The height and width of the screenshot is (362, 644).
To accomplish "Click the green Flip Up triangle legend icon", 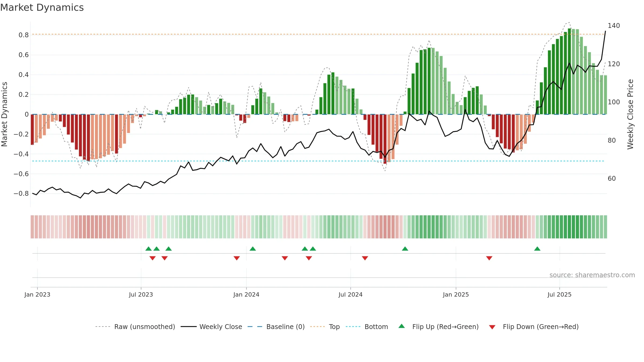I will [402, 326].
